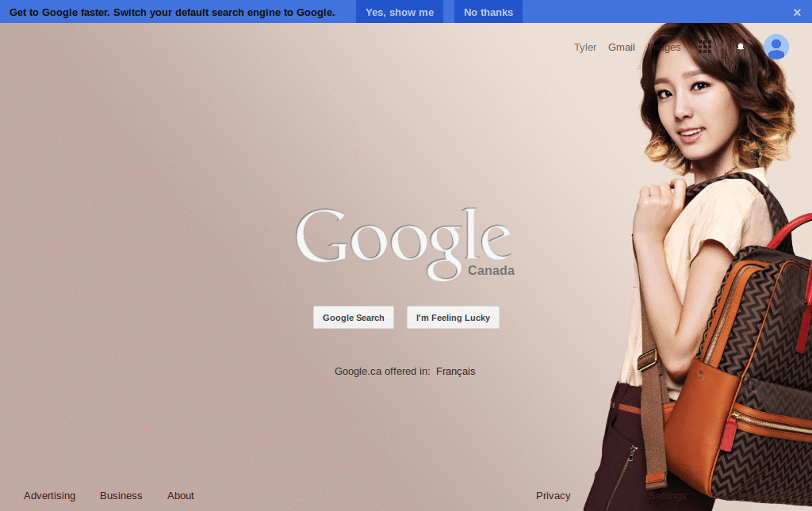Dismiss the blue promo bar with X
This screenshot has width=812, height=511.
[797, 13]
